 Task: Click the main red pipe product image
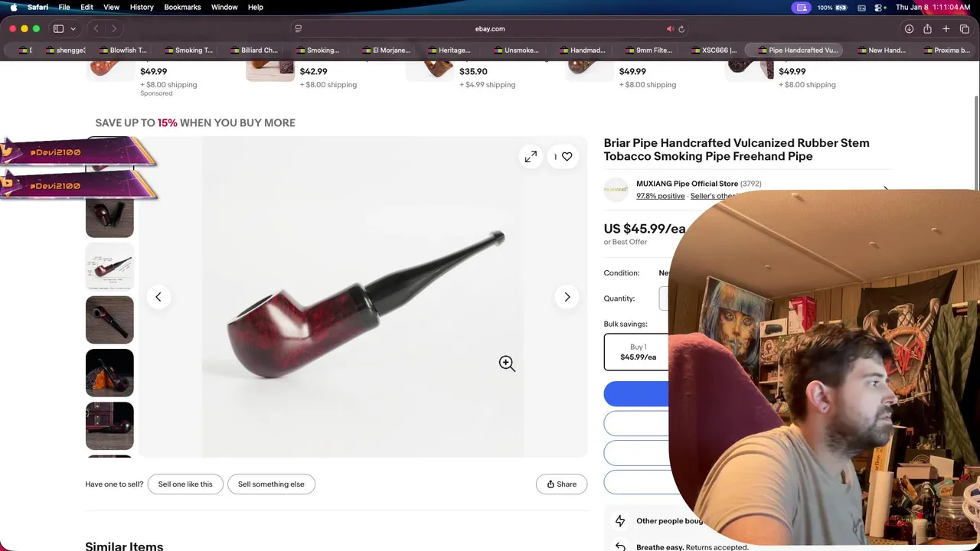pyautogui.click(x=363, y=297)
